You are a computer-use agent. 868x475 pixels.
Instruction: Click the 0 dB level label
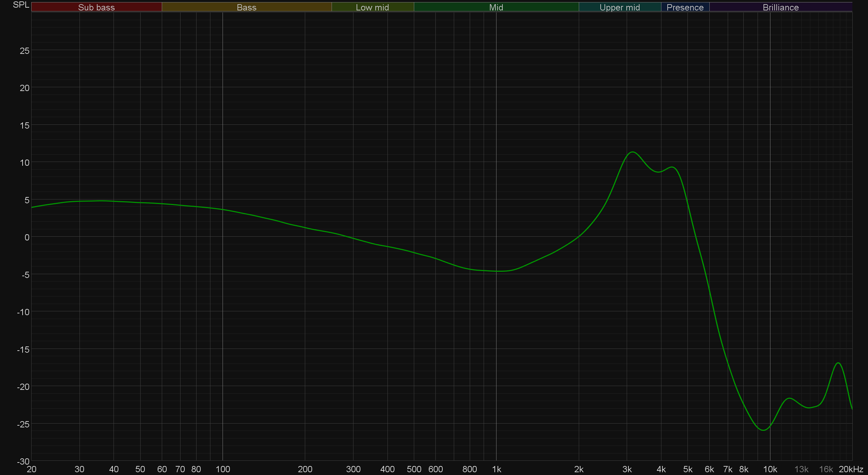pyautogui.click(x=27, y=237)
